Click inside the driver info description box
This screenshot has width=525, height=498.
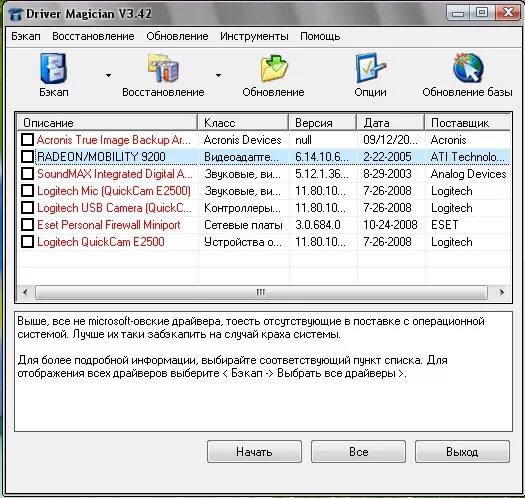coord(263,371)
